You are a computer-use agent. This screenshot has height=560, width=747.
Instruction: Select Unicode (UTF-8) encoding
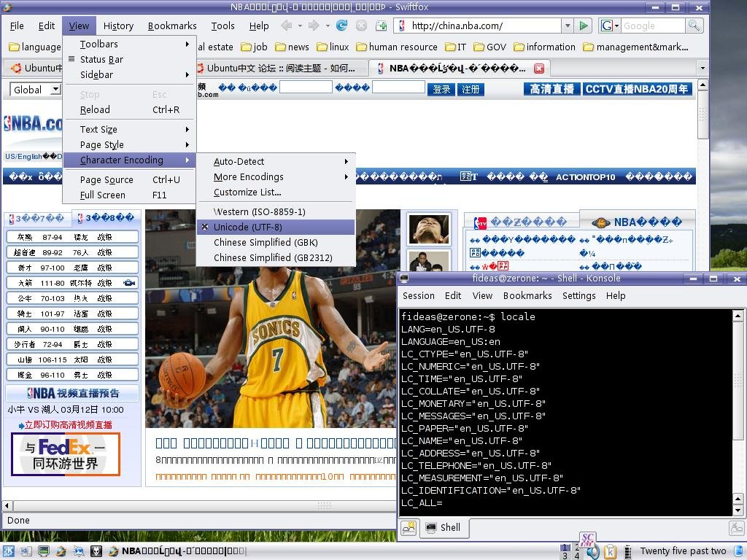(276, 227)
